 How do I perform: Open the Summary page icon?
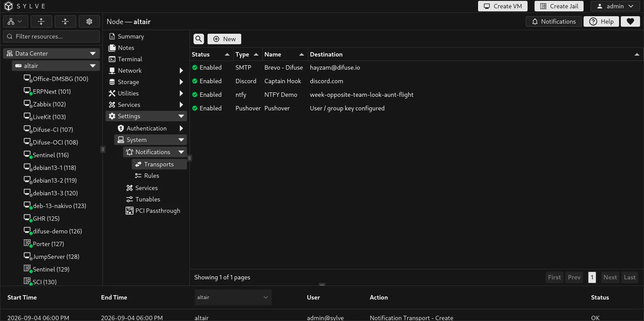(112, 36)
